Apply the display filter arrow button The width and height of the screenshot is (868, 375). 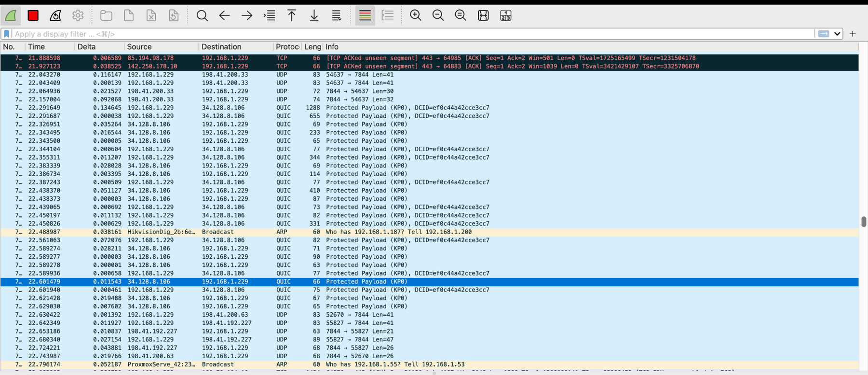pyautogui.click(x=824, y=34)
